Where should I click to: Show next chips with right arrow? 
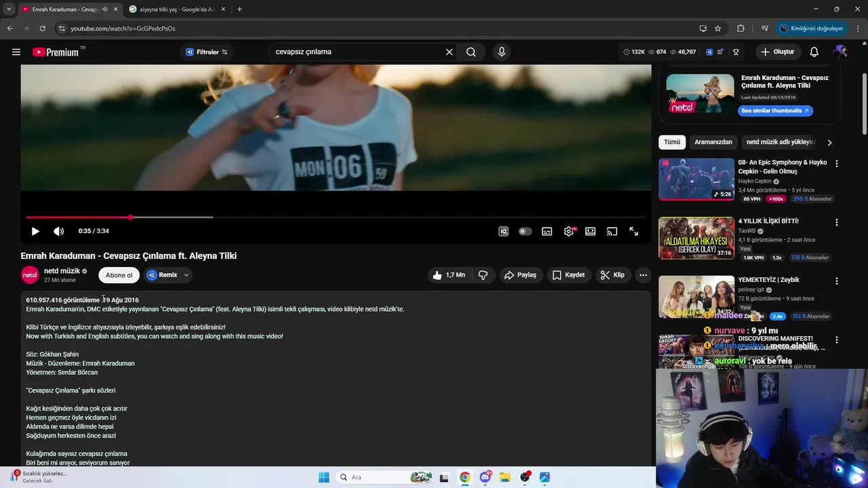(x=829, y=142)
